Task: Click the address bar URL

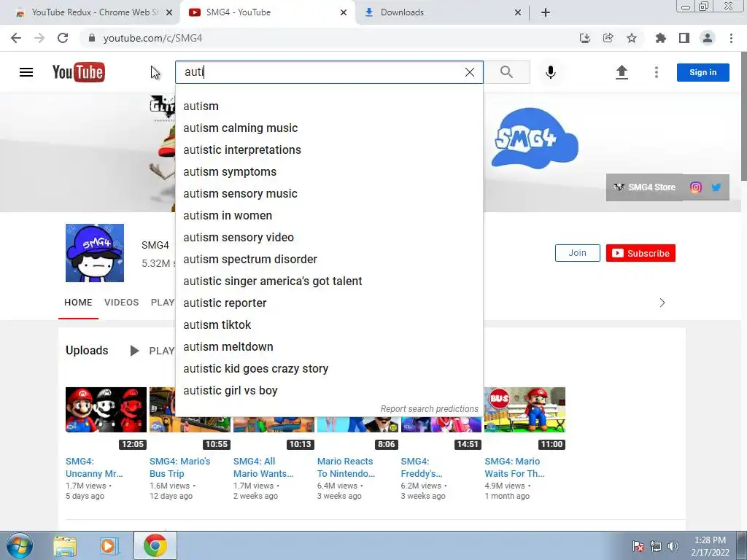Action: (x=153, y=38)
